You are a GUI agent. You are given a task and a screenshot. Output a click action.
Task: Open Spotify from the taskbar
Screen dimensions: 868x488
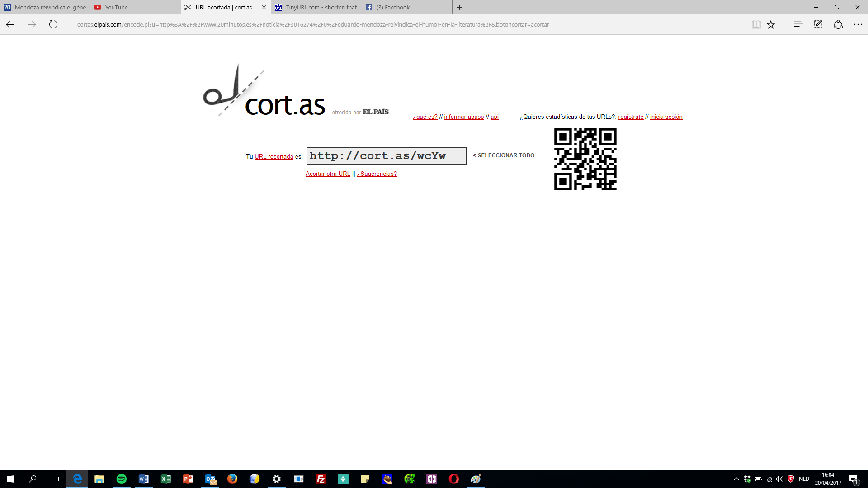pos(121,479)
